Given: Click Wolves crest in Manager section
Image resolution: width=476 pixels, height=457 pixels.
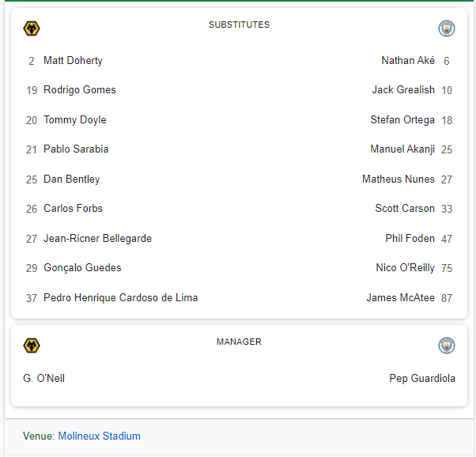Looking at the screenshot, I should click(32, 346).
